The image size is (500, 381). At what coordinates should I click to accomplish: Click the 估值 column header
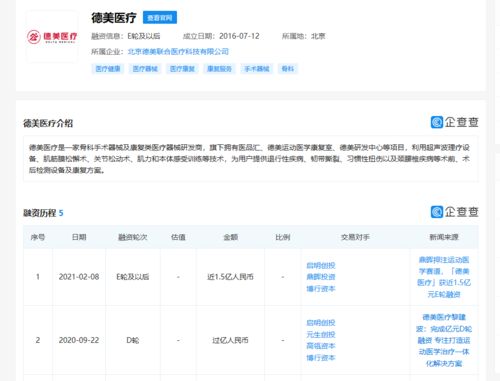point(178,237)
